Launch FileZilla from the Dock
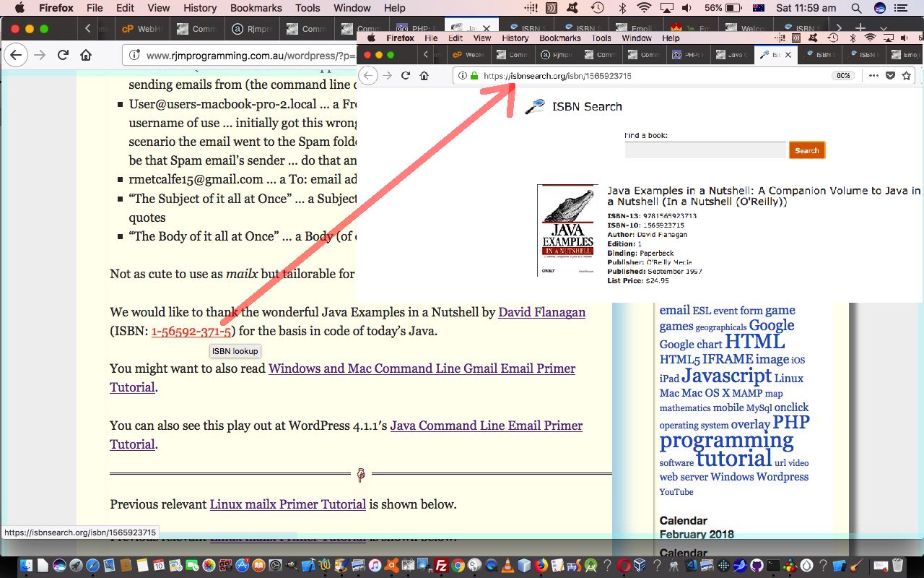 (440, 566)
